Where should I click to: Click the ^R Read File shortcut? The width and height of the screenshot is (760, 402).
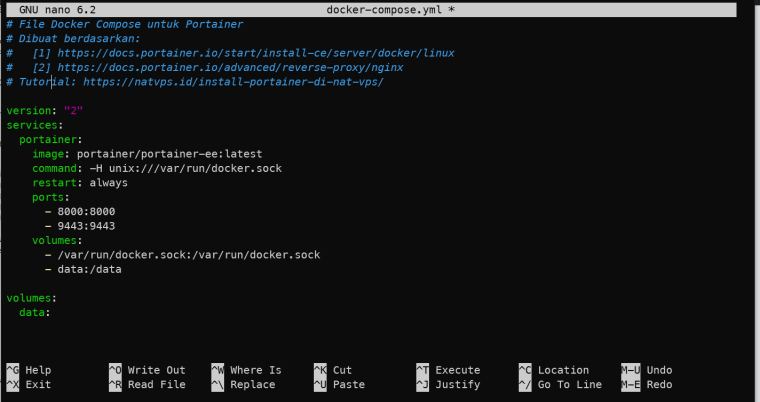pos(147,385)
